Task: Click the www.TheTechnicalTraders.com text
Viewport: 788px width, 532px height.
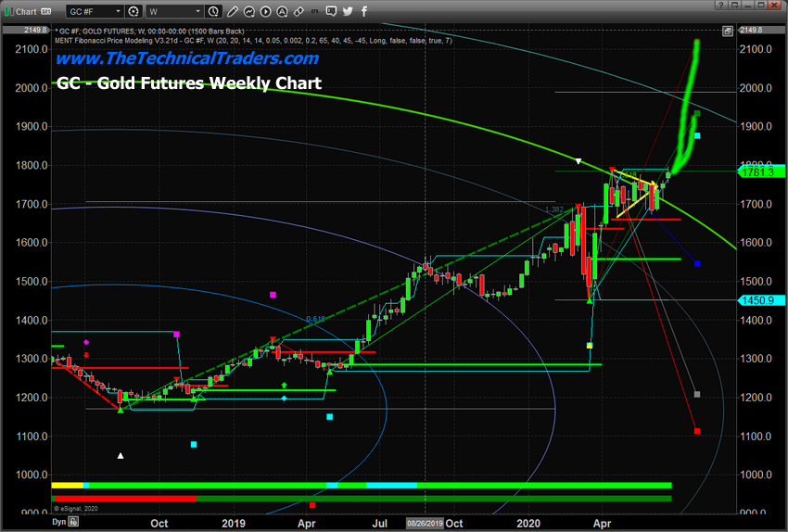Action: point(187,58)
